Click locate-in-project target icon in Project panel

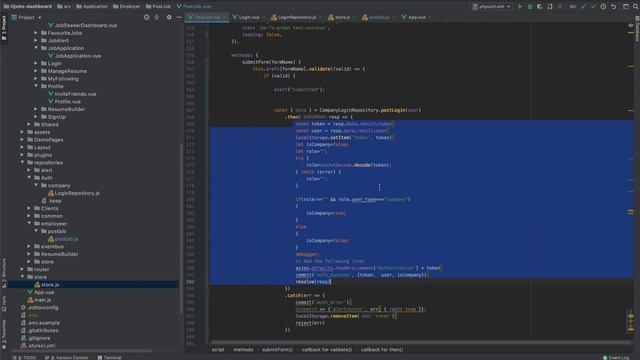(147, 18)
